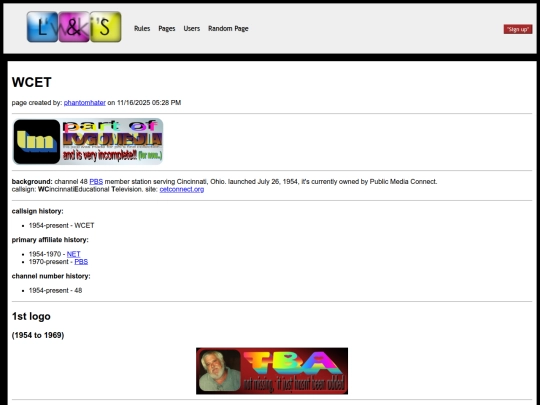Click the '1st logo' heading
Image resolution: width=540 pixels, height=405 pixels.
[31, 316]
